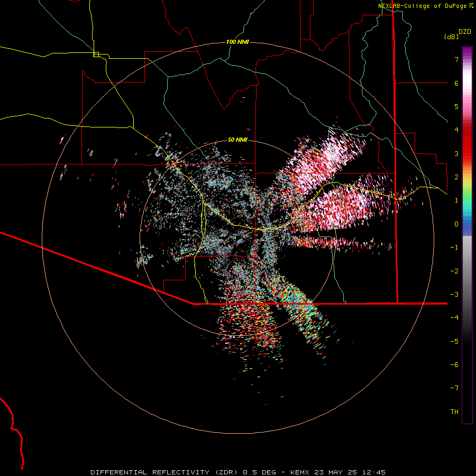Click the 100 NMI range ring label
The height and width of the screenshot is (476, 476).
click(x=237, y=42)
